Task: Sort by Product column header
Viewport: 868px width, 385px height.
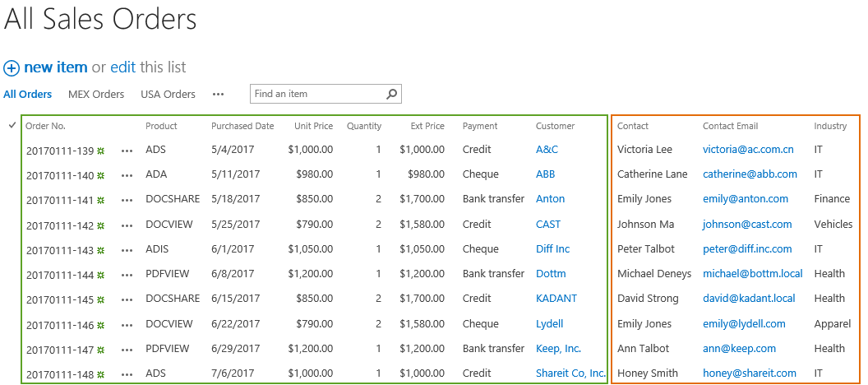Action: point(161,127)
